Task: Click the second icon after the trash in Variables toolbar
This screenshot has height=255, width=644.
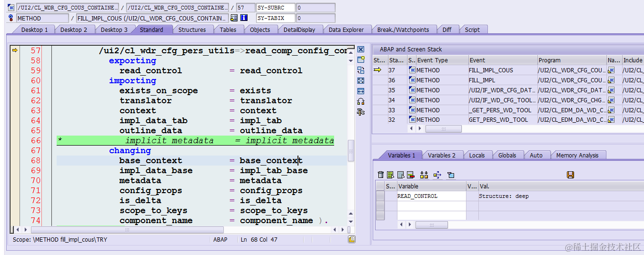Action: tap(391, 175)
